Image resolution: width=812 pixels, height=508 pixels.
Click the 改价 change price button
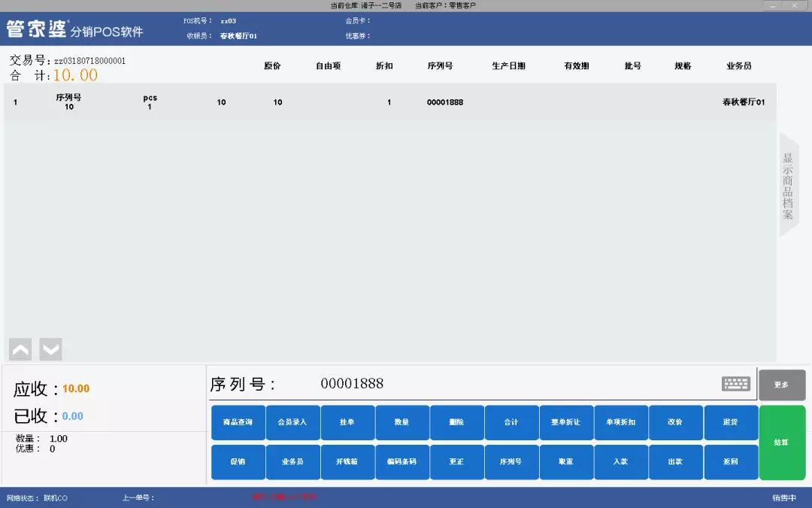click(675, 422)
